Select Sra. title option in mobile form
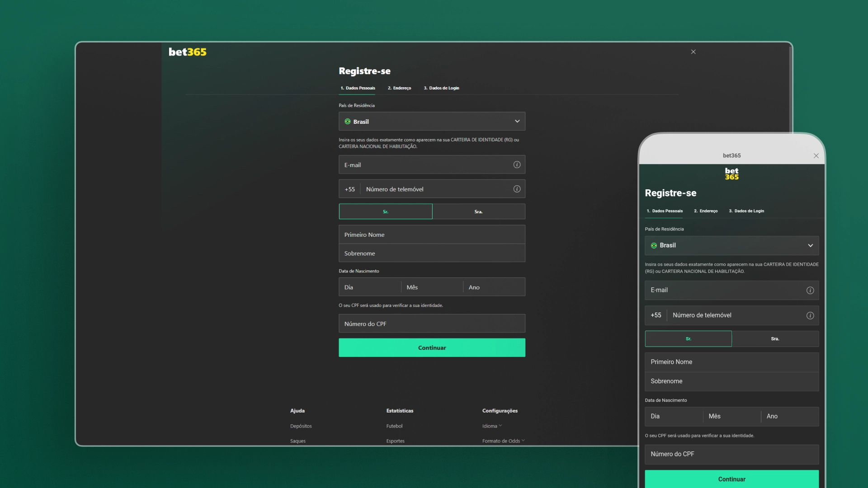This screenshot has height=488, width=868. (x=775, y=339)
